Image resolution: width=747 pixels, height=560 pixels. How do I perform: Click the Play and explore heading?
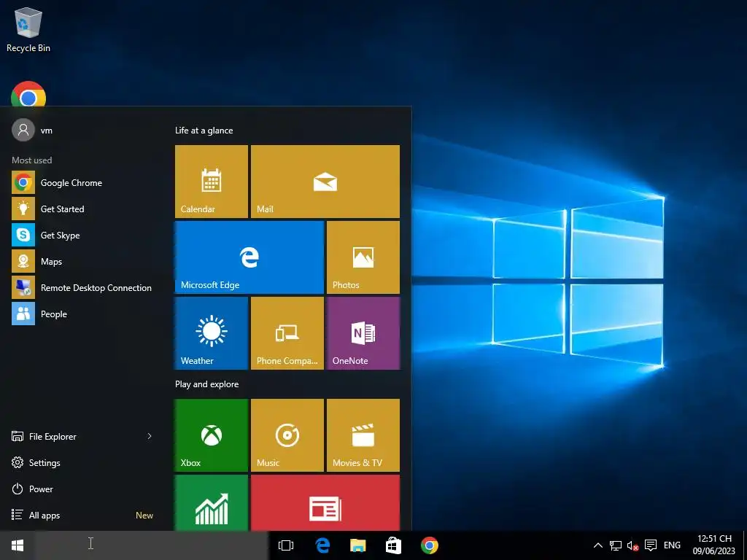point(206,384)
